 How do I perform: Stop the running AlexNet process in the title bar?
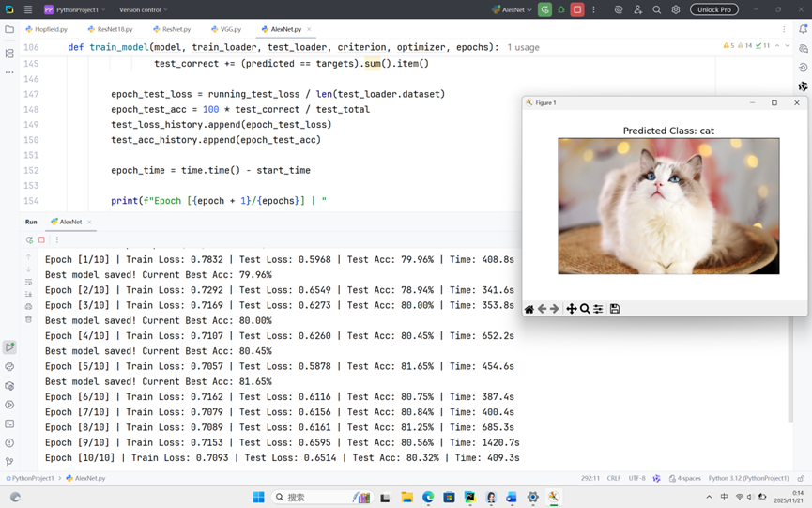pos(577,9)
